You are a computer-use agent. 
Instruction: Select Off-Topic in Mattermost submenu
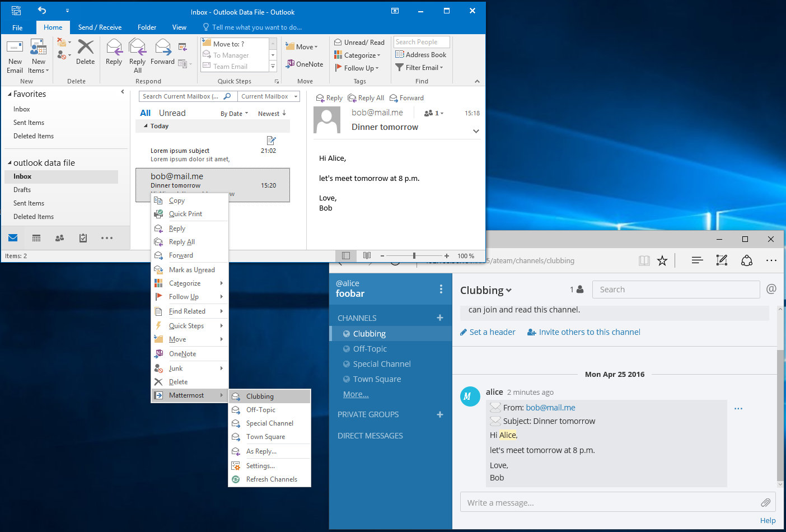click(x=269, y=410)
